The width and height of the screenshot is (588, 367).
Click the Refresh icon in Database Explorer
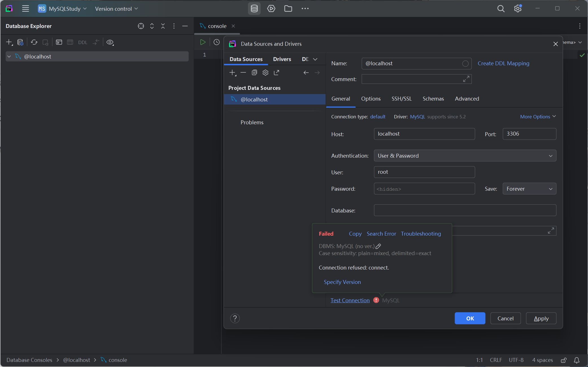(x=34, y=42)
